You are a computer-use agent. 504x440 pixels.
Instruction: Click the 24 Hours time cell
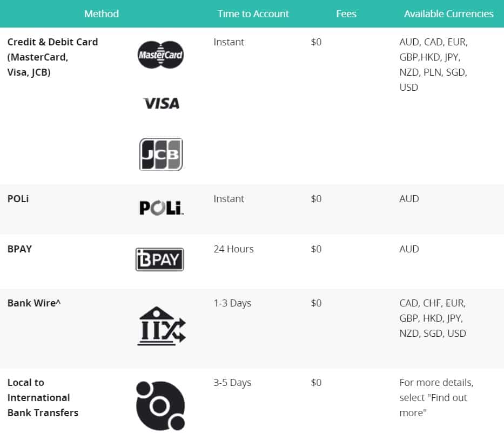point(234,249)
